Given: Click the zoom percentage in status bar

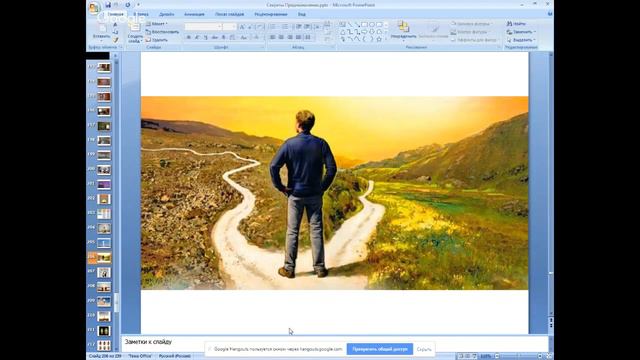Looking at the screenshot, I should point(485,356).
